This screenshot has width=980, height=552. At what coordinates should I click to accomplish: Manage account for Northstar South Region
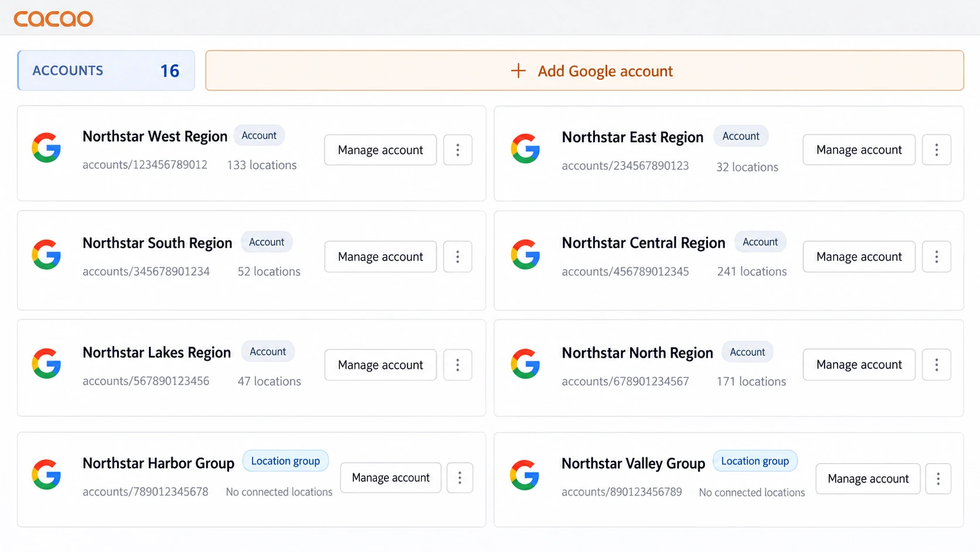(x=380, y=257)
